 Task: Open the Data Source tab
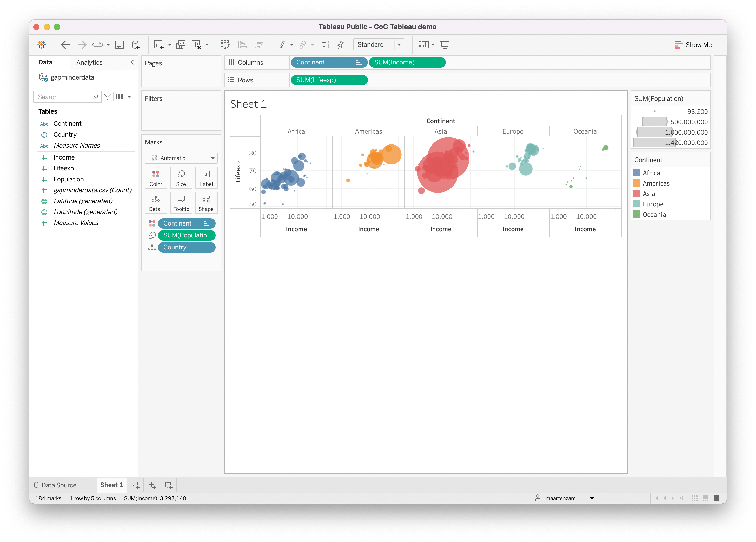click(x=55, y=485)
